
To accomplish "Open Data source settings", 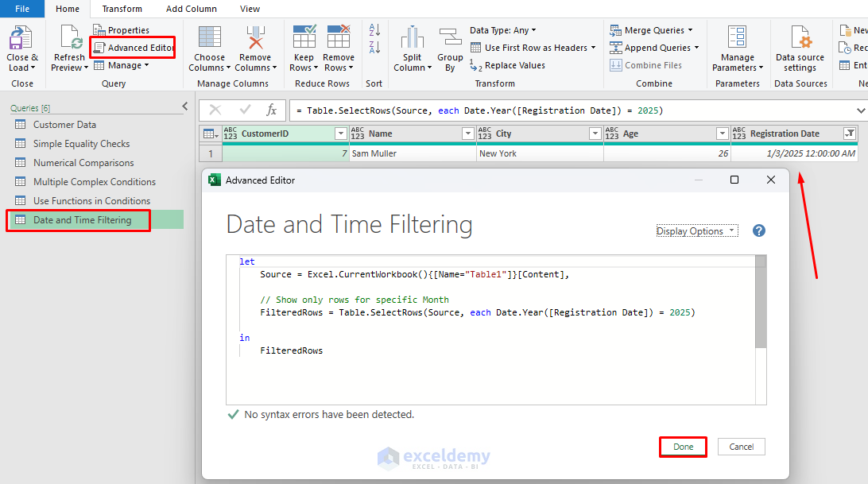I will pos(800,48).
